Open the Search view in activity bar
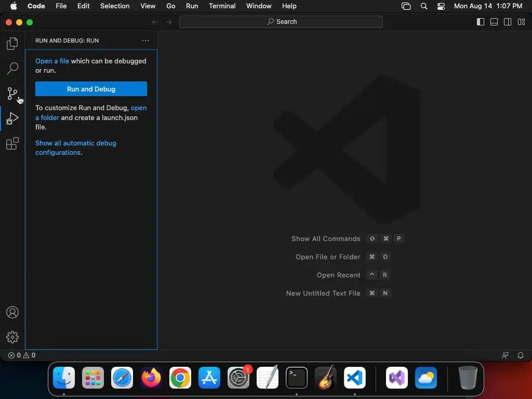Viewport: 532px width, 399px height. [x=12, y=68]
